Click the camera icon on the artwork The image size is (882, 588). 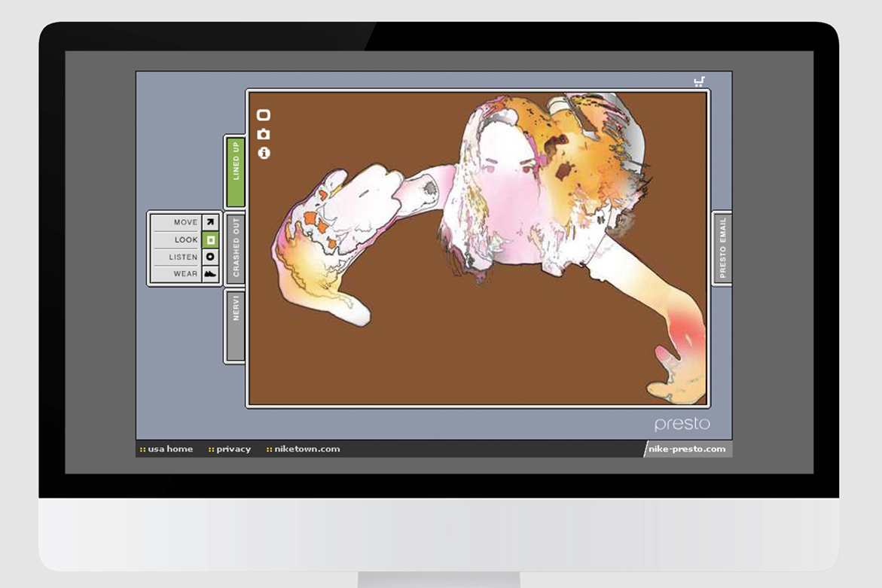[264, 134]
